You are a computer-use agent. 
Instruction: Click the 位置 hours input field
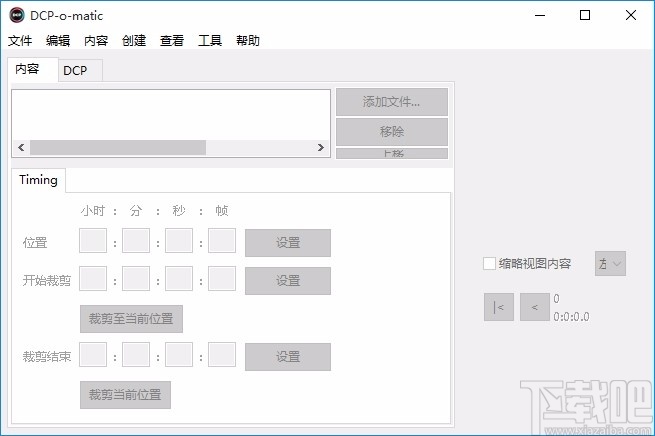(x=93, y=241)
